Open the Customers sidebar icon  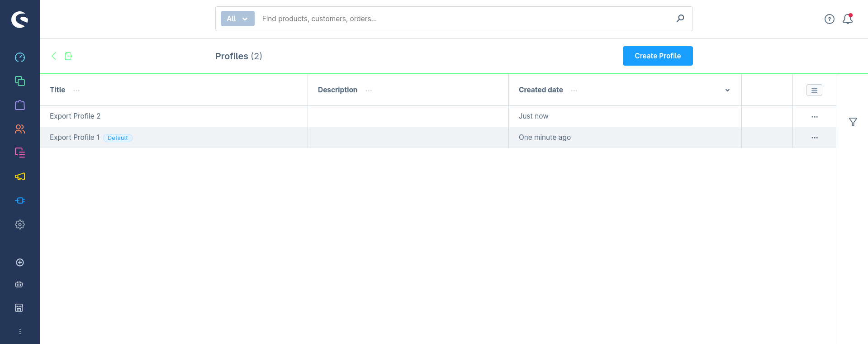[20, 129]
